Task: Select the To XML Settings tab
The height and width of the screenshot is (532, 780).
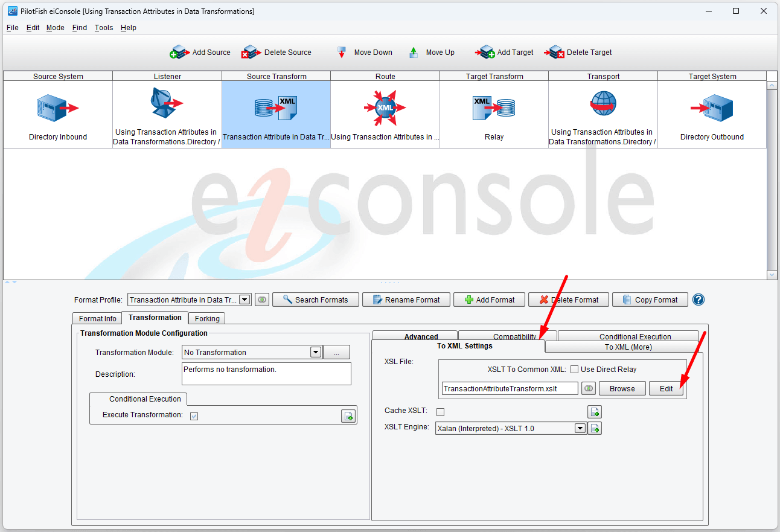Action: click(x=458, y=346)
